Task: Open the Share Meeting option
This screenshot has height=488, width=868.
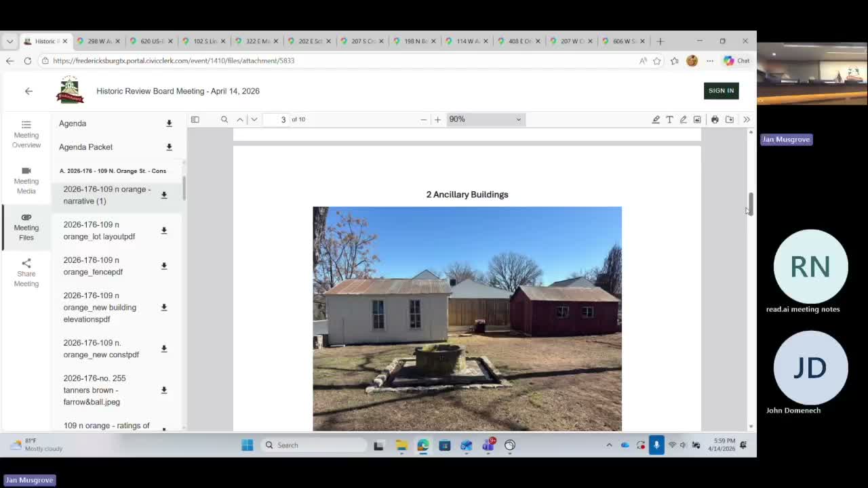Action: point(26,273)
